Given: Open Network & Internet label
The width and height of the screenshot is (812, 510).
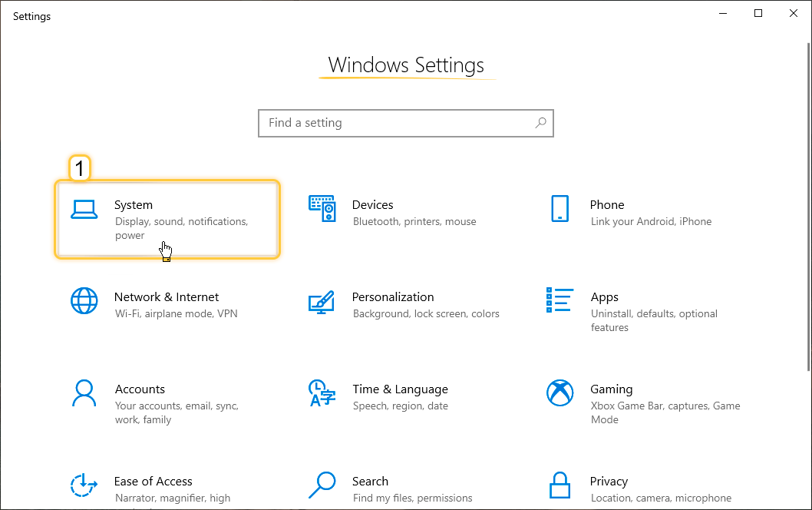Looking at the screenshot, I should click(167, 297).
